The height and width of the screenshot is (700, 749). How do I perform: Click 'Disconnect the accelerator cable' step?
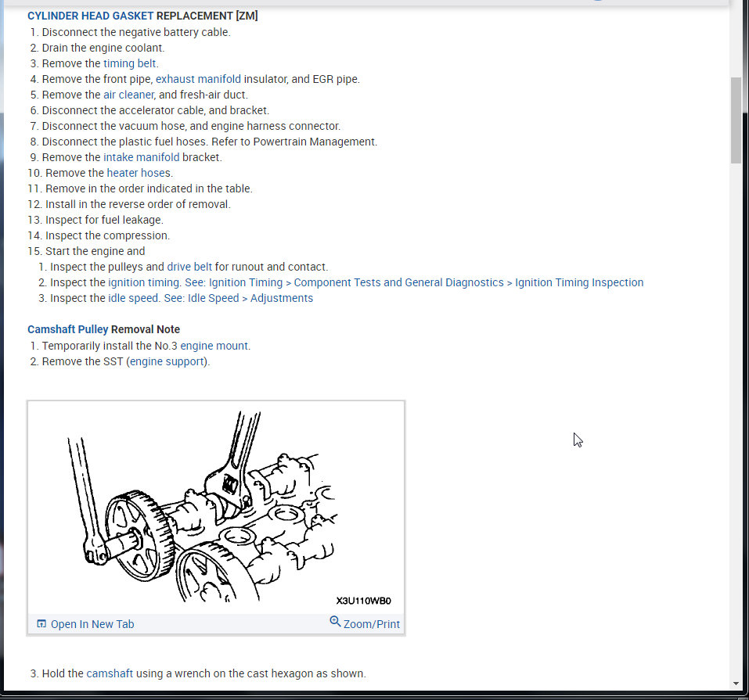[x=156, y=111]
